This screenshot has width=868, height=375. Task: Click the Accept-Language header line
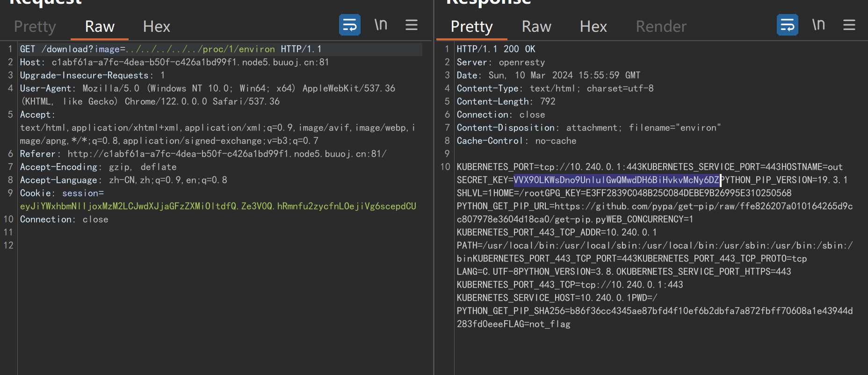tap(123, 180)
